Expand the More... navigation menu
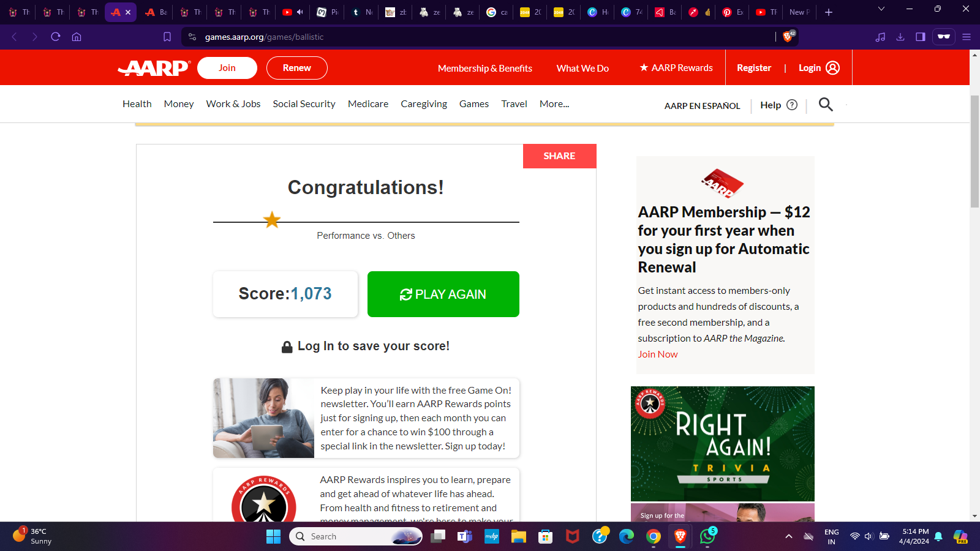This screenshot has width=980, height=551. pos(554,104)
